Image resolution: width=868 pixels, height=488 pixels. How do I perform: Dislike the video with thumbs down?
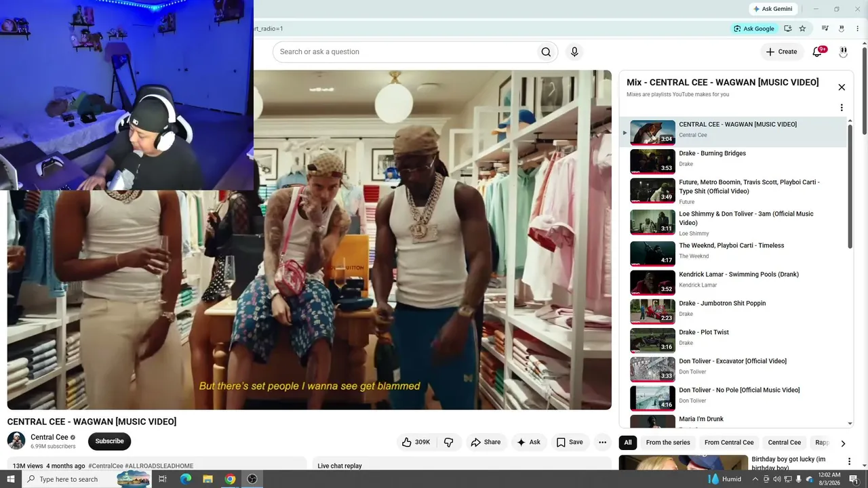click(449, 442)
